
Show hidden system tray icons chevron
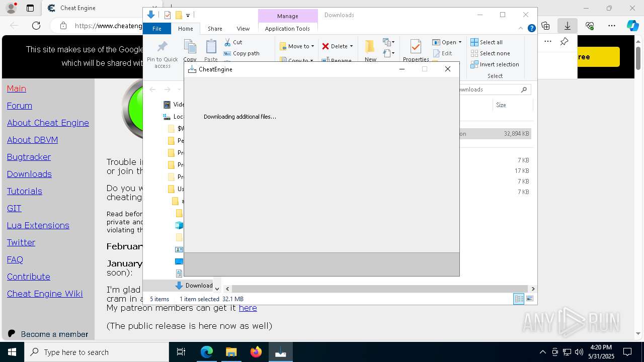[x=542, y=352]
